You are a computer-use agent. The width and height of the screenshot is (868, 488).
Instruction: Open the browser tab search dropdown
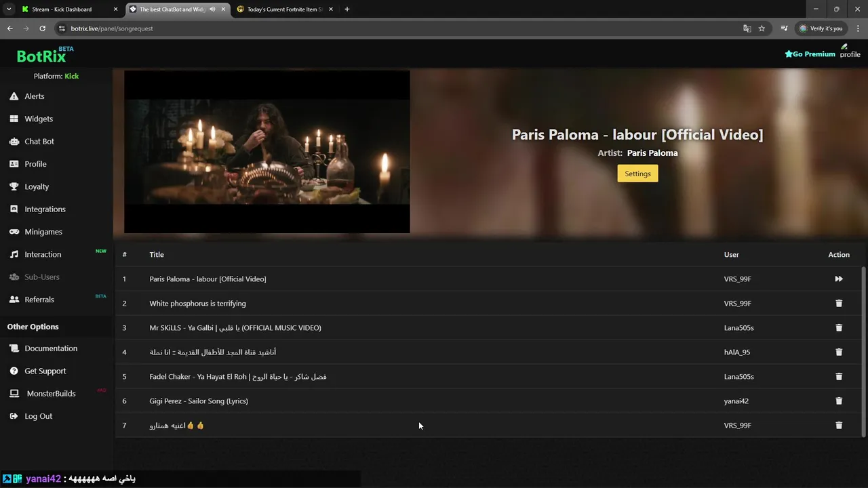click(x=9, y=9)
